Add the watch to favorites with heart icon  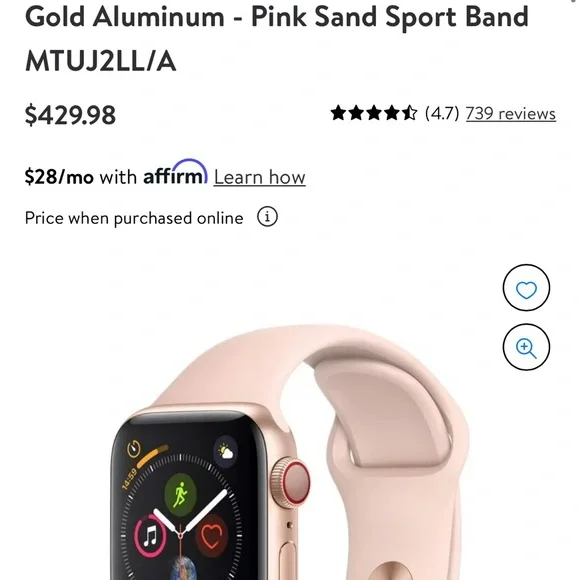tap(526, 288)
